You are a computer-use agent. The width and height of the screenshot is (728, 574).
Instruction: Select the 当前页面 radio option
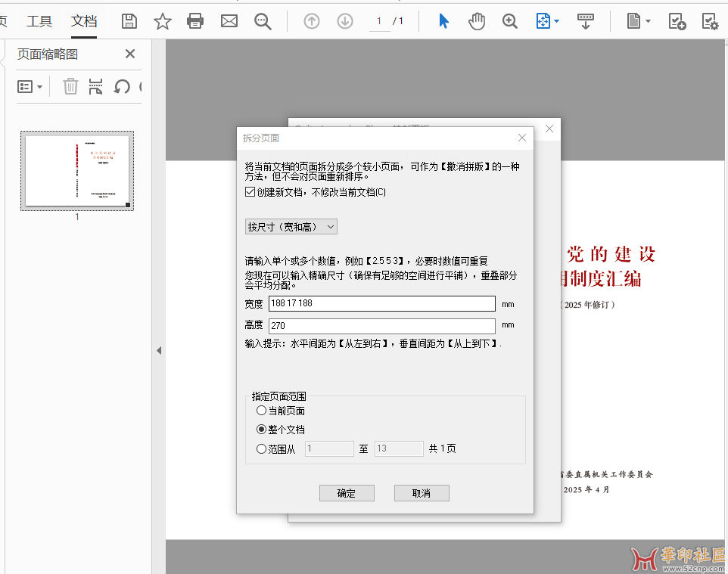coord(262,411)
